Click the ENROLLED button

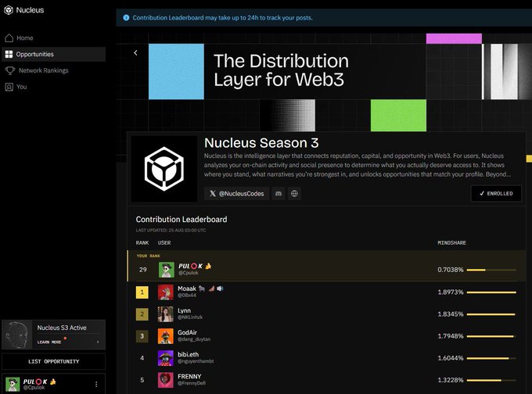pos(496,194)
